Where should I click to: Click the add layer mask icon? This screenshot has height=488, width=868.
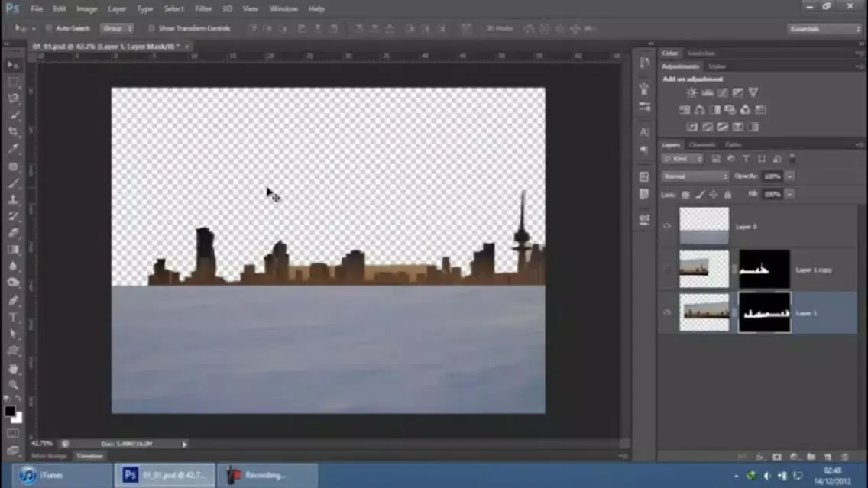[776, 457]
